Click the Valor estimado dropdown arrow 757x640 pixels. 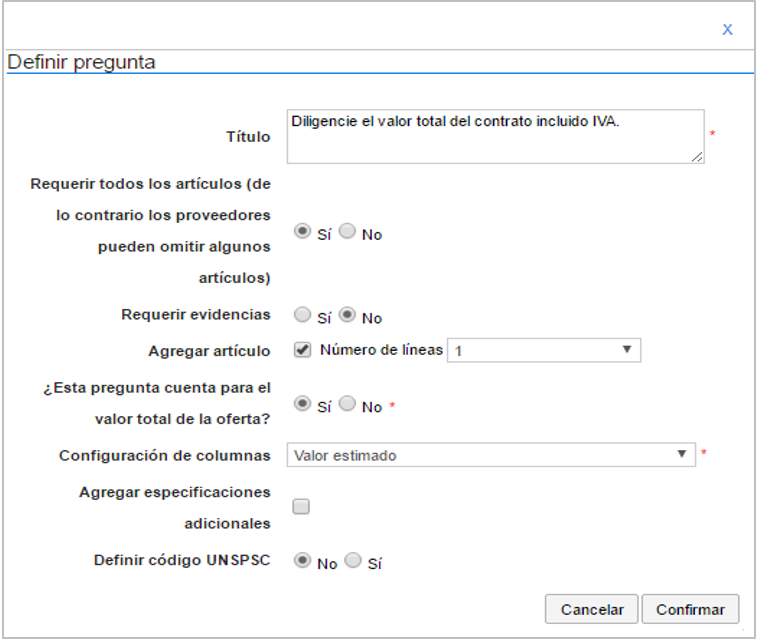[682, 454]
